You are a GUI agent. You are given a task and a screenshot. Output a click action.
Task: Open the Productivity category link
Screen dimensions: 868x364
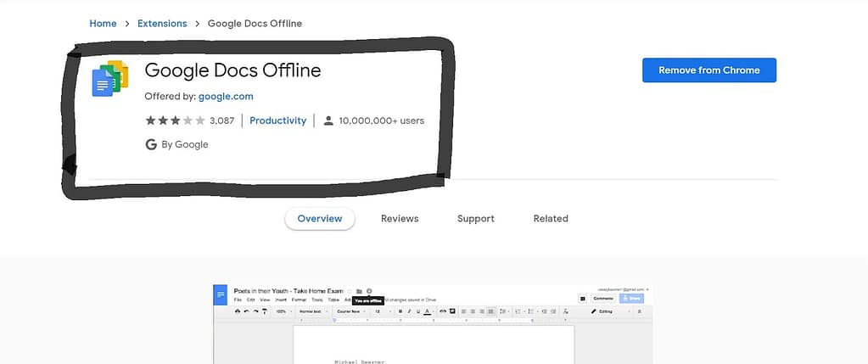[277, 120]
